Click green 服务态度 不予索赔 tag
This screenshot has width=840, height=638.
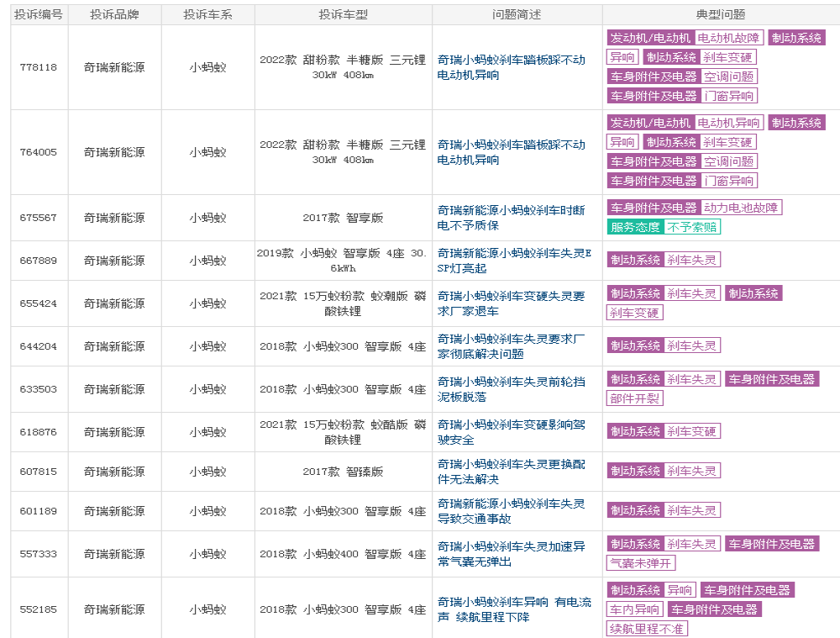664,227
